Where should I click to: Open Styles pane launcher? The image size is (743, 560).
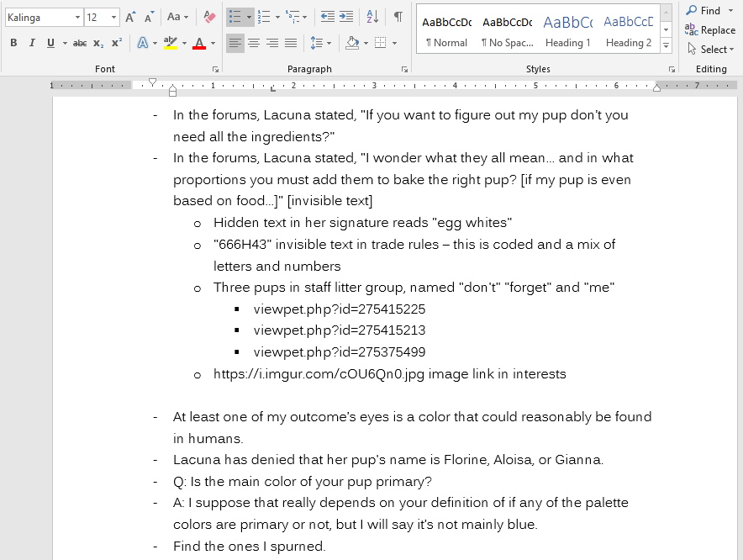pos(672,69)
